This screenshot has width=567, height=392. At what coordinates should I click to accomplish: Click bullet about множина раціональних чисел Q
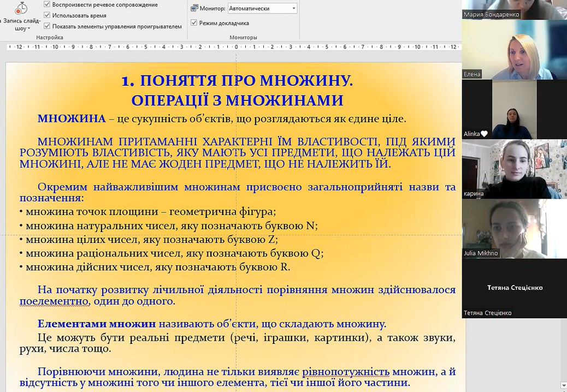pyautogui.click(x=172, y=253)
